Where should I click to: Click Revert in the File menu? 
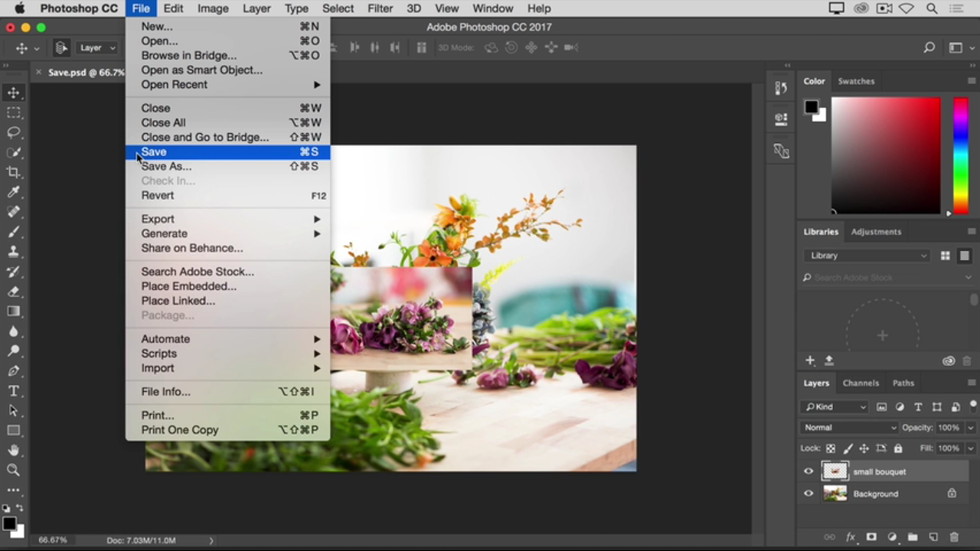coord(158,195)
